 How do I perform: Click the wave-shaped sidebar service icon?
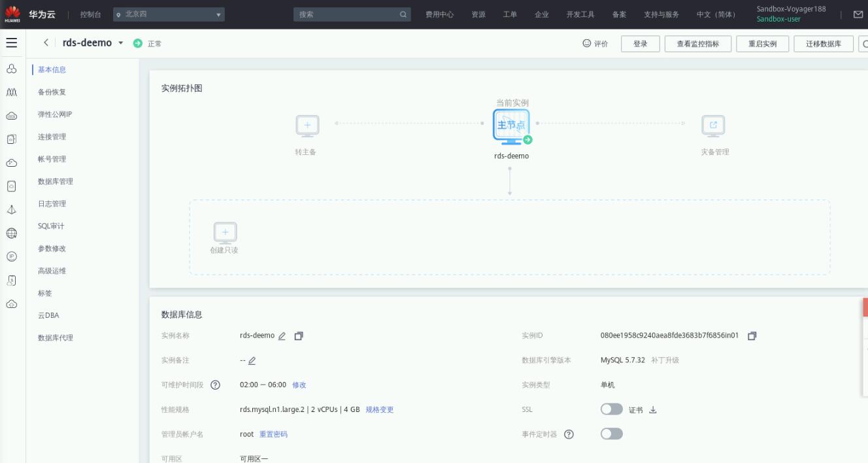coord(11,94)
